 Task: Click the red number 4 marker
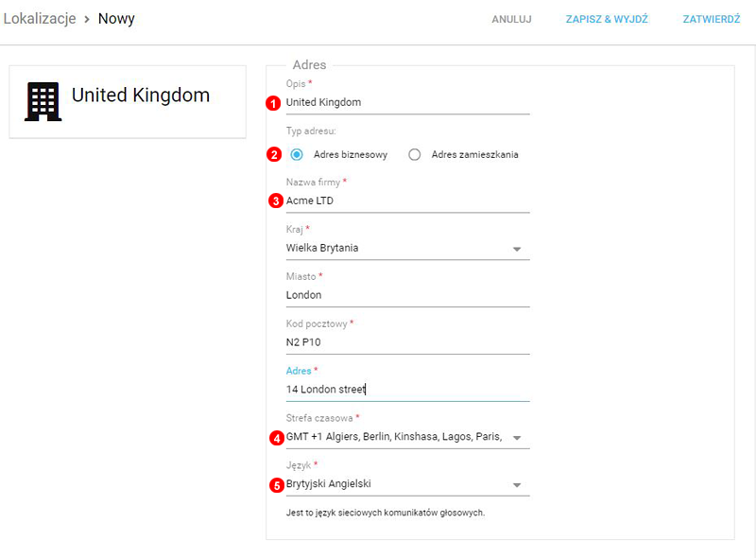pos(276,438)
